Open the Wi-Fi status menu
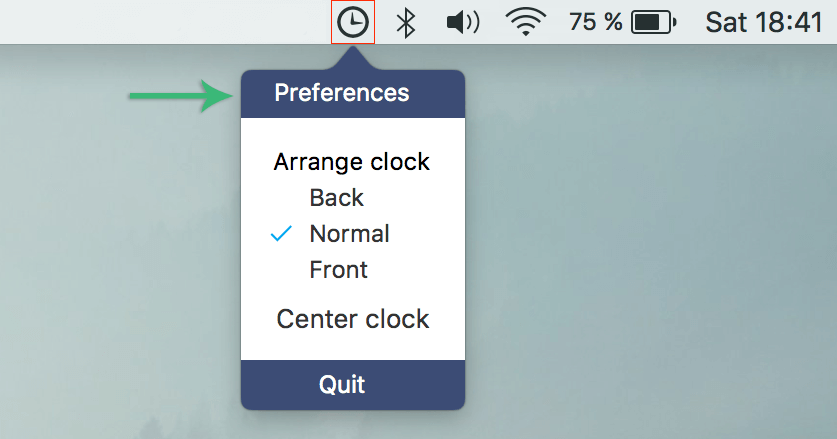Screen dimensions: 837x439 click(x=525, y=22)
